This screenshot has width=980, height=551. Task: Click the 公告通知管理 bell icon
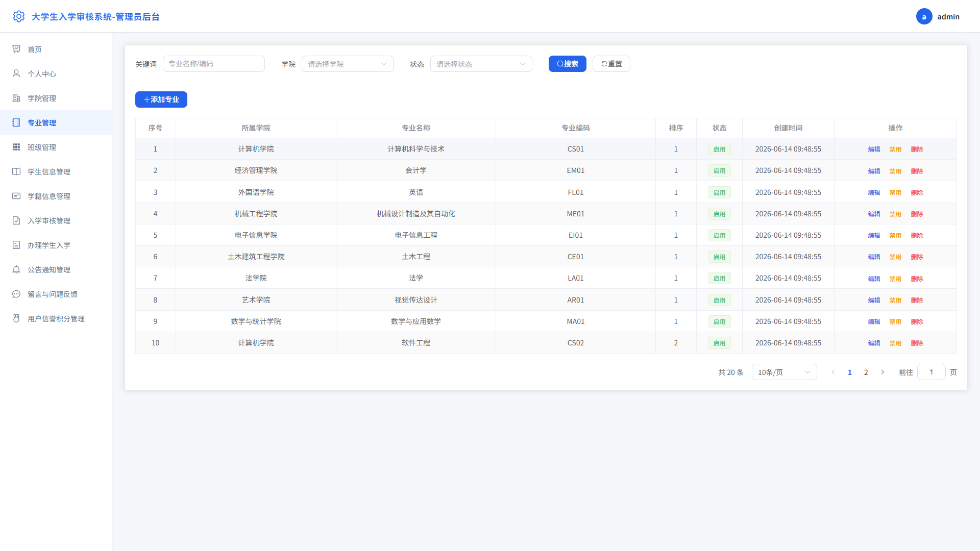point(16,269)
